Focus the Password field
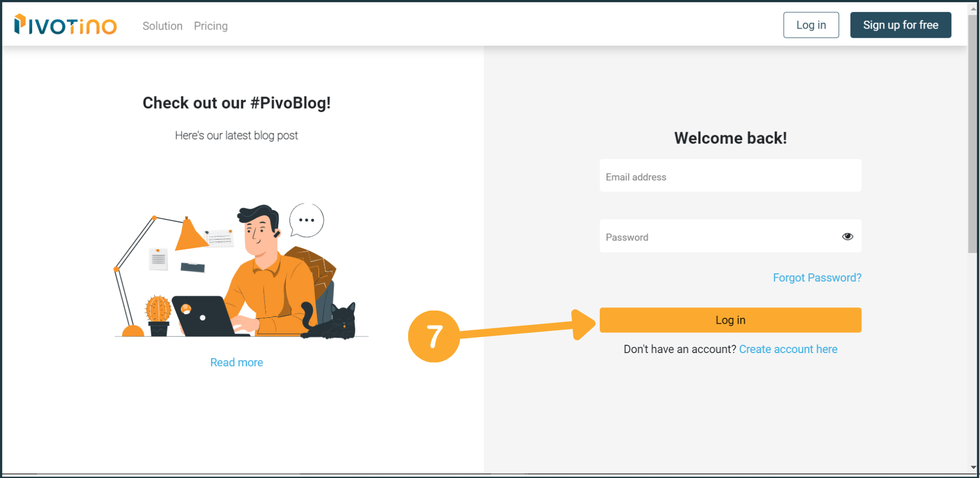Image resolution: width=980 pixels, height=478 pixels. [720, 236]
